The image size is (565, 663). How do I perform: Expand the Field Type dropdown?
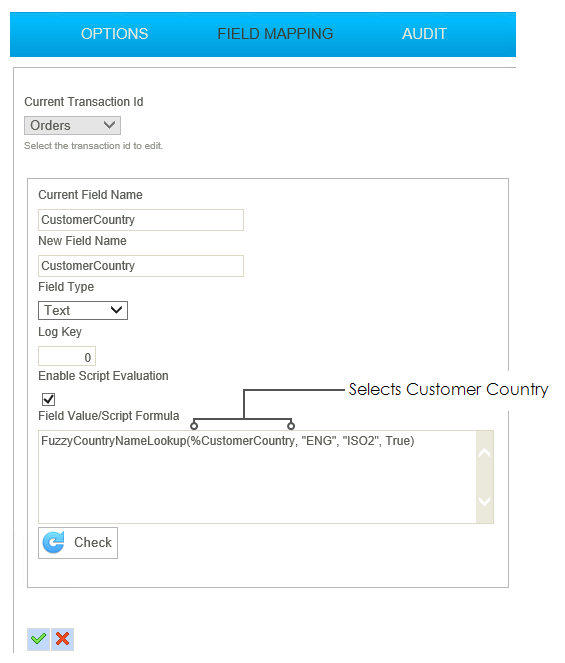point(83,310)
